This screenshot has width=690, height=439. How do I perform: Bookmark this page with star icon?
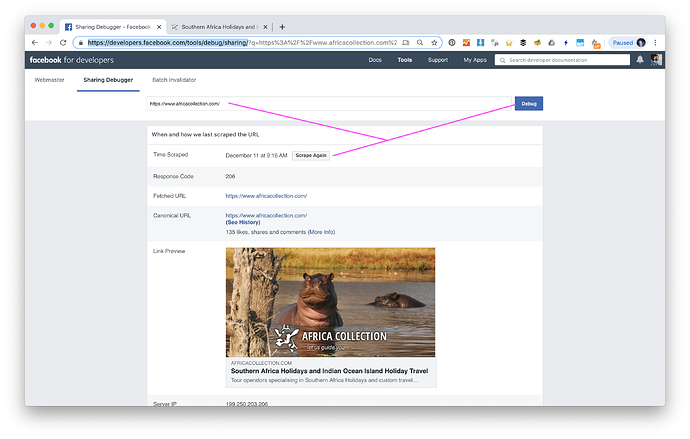click(434, 43)
